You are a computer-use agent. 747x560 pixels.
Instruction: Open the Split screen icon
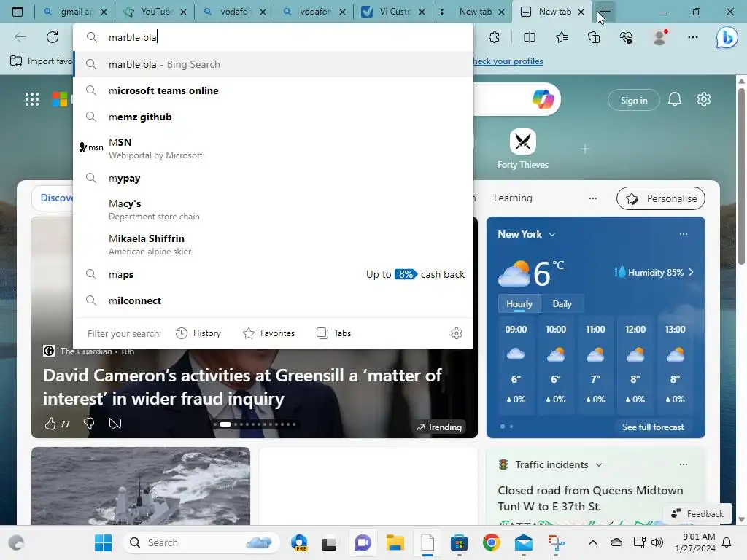tap(530, 37)
